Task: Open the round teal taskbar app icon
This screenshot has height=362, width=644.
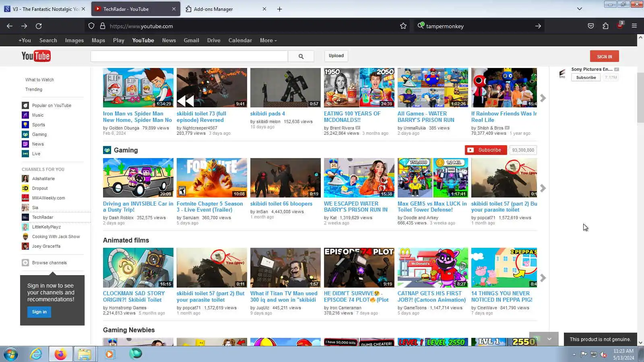Action: click(x=135, y=354)
